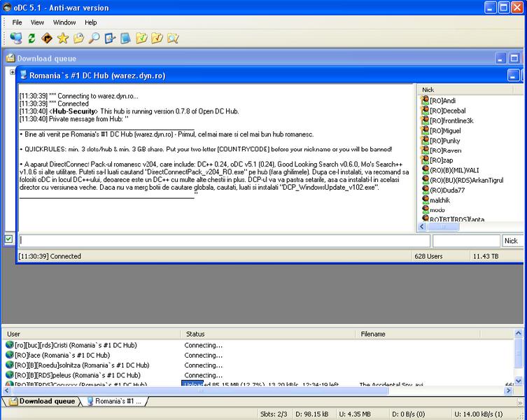Select user (RO)(B)(MIL)VALI in list
This screenshot has height=420, width=527.
(454, 170)
